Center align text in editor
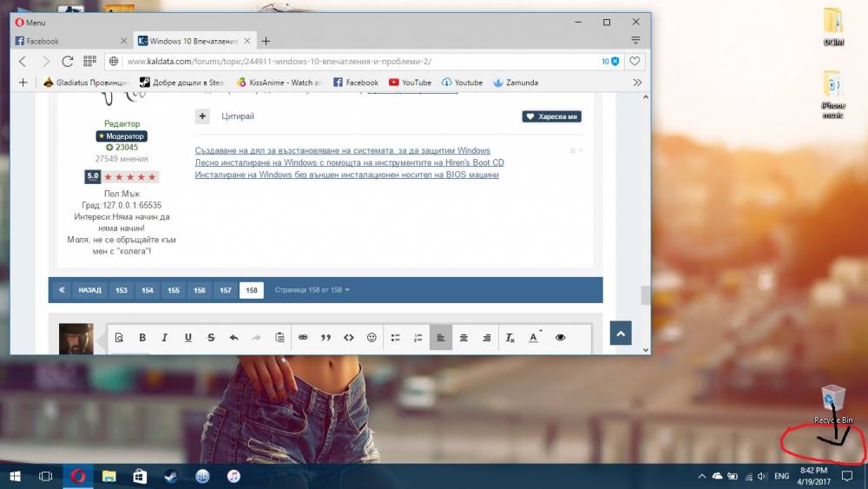Image resolution: width=868 pixels, height=489 pixels. click(464, 337)
